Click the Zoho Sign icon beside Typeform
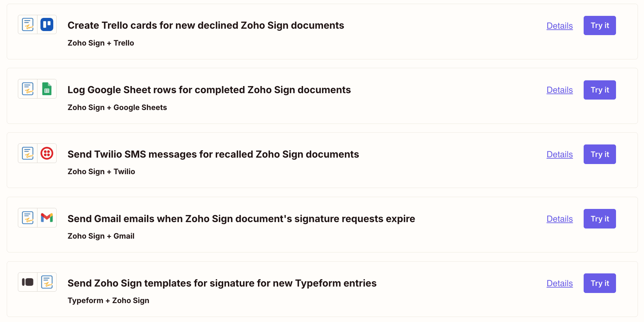The width and height of the screenshot is (644, 322). (x=47, y=282)
